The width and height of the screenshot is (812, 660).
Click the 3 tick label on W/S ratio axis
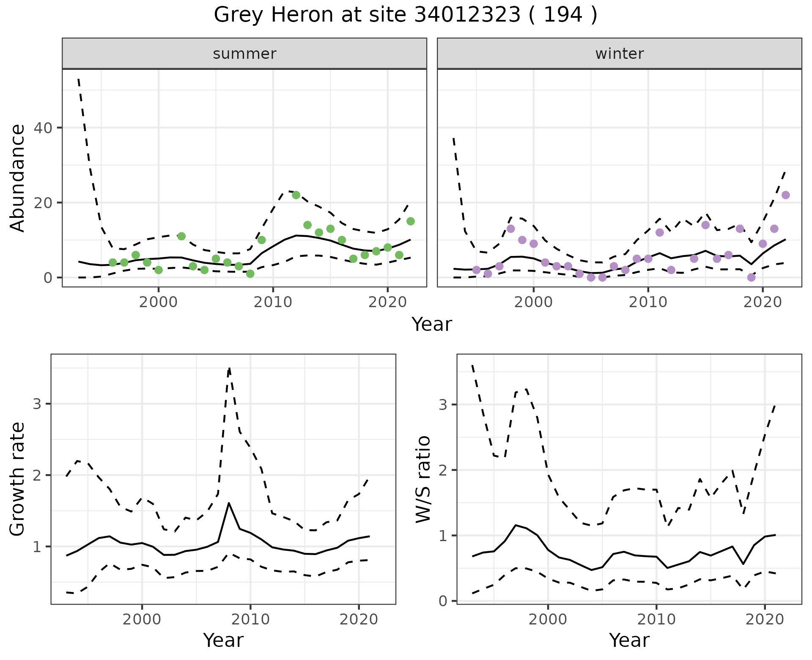coord(443,404)
